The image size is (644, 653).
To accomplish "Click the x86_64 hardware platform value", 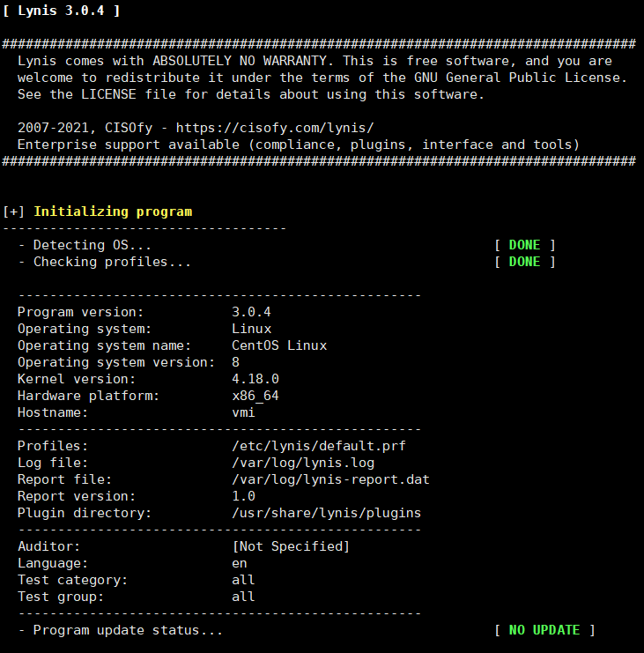I will [255, 396].
